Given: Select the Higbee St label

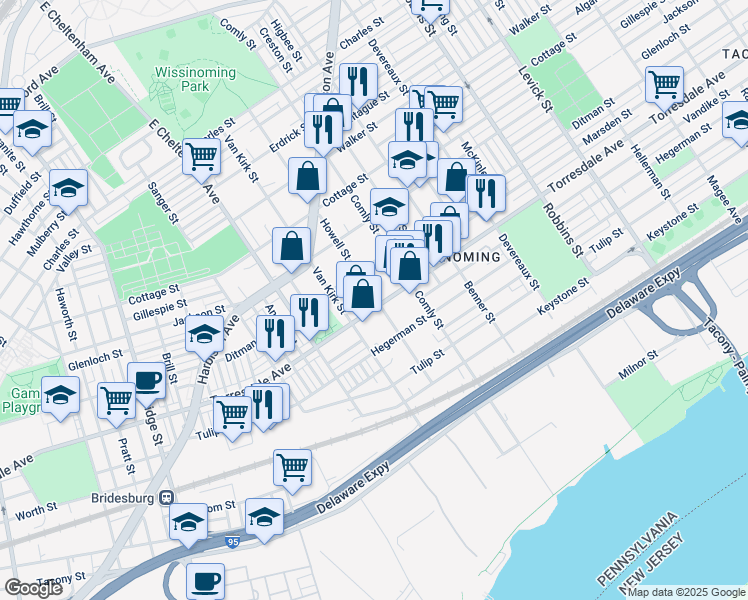Looking at the screenshot, I should tap(286, 41).
